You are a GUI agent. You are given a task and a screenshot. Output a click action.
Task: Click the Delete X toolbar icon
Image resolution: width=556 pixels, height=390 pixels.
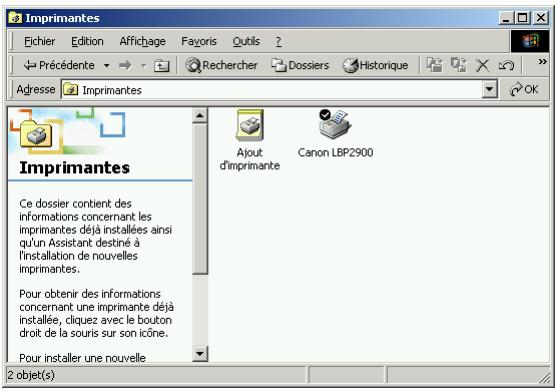click(x=482, y=66)
